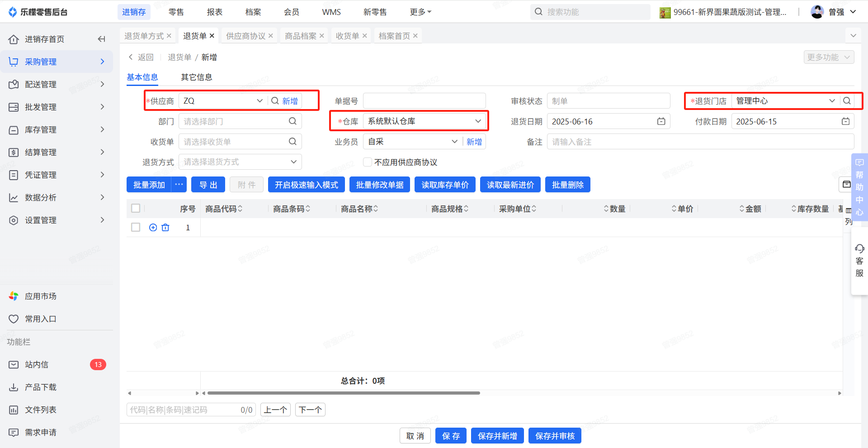Click 保存并审核 button
The width and height of the screenshot is (868, 448).
coord(555,436)
